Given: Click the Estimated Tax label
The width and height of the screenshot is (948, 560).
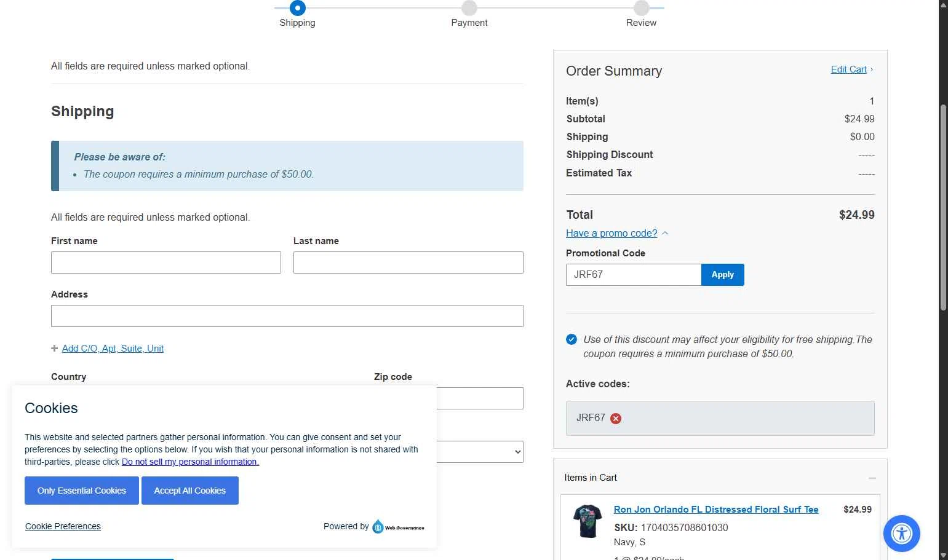Looking at the screenshot, I should tap(599, 173).
